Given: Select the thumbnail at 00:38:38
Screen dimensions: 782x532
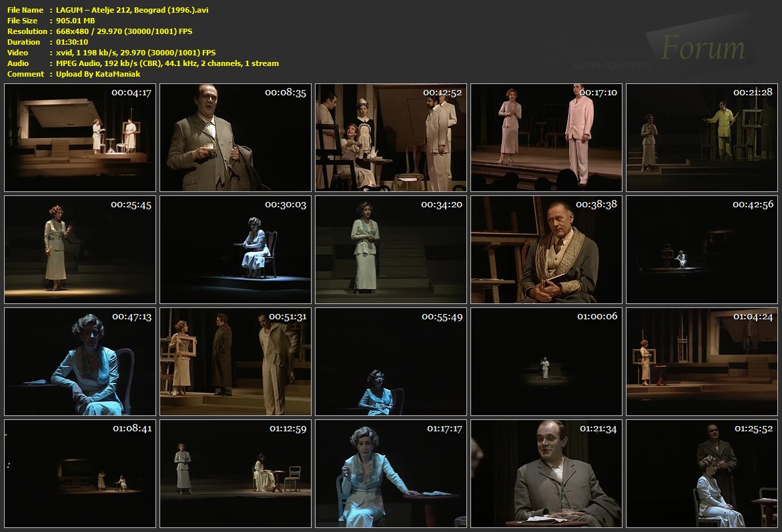Looking at the screenshot, I should tap(546, 249).
